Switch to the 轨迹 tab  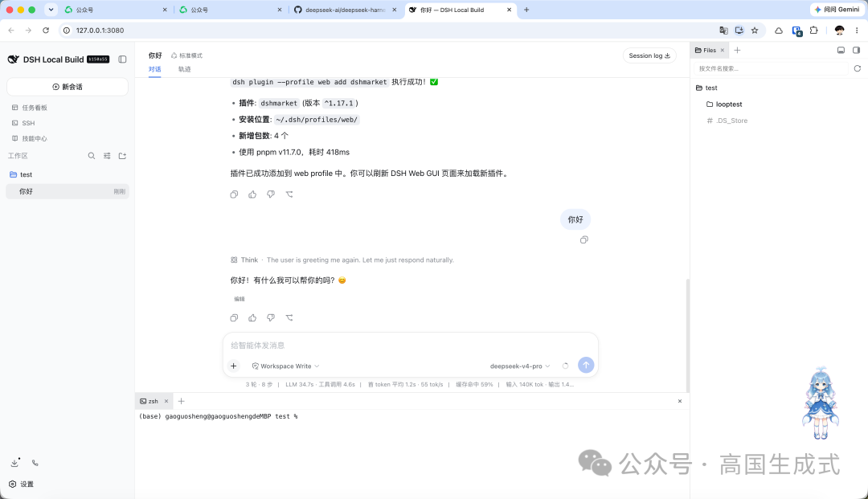coord(184,69)
